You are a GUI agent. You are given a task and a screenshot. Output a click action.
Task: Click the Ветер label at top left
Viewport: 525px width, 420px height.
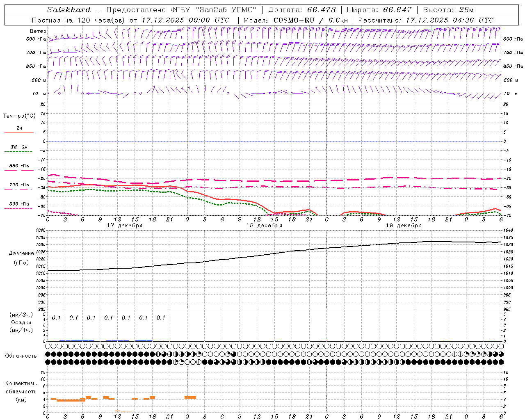pyautogui.click(x=38, y=31)
